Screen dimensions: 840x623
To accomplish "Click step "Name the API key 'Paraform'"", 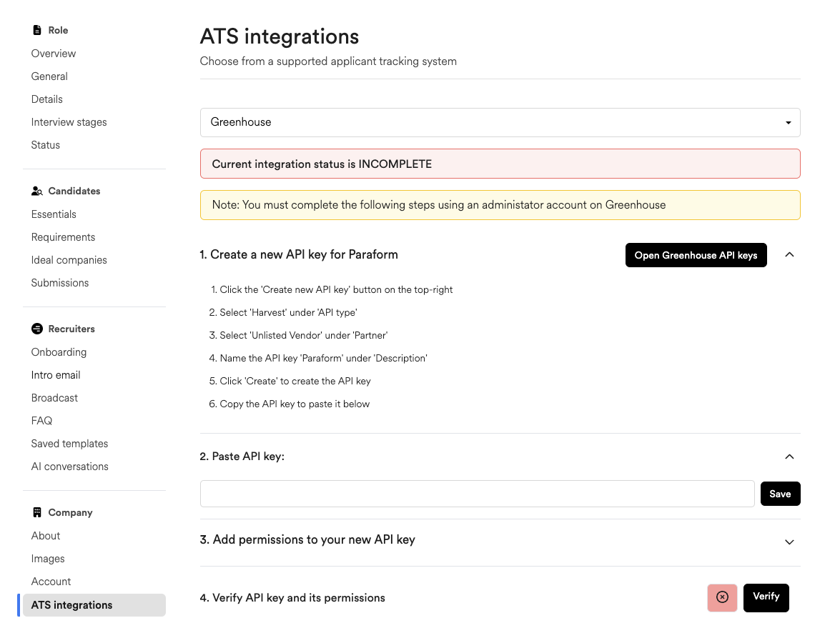I will (x=318, y=358).
